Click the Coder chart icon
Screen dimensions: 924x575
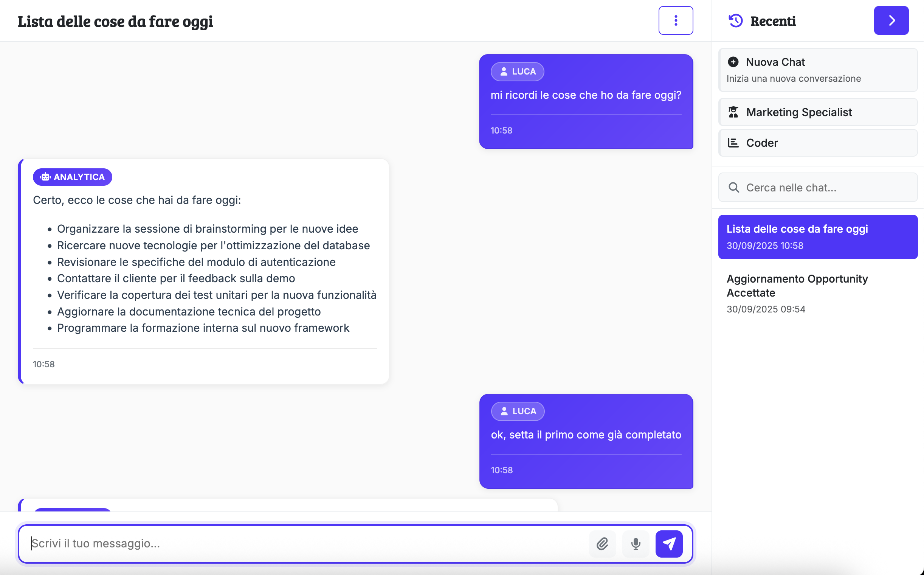click(733, 143)
